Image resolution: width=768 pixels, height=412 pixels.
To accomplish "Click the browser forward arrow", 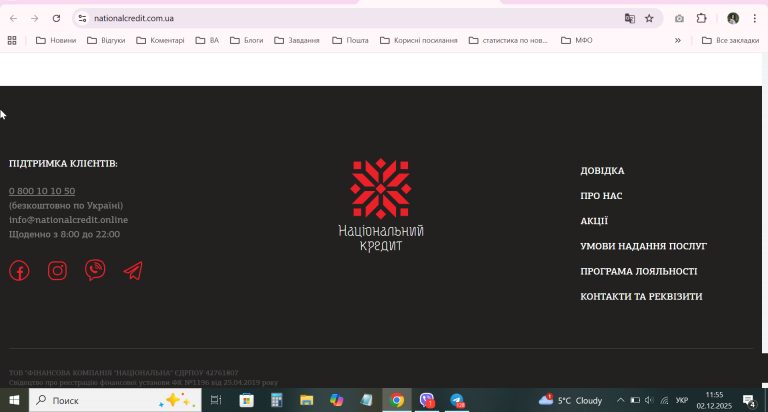I will [x=34, y=18].
